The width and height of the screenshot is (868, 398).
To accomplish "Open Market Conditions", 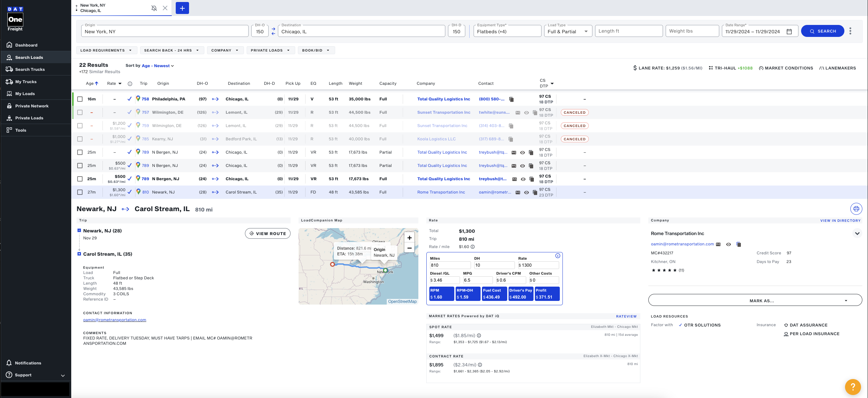I will pos(786,68).
